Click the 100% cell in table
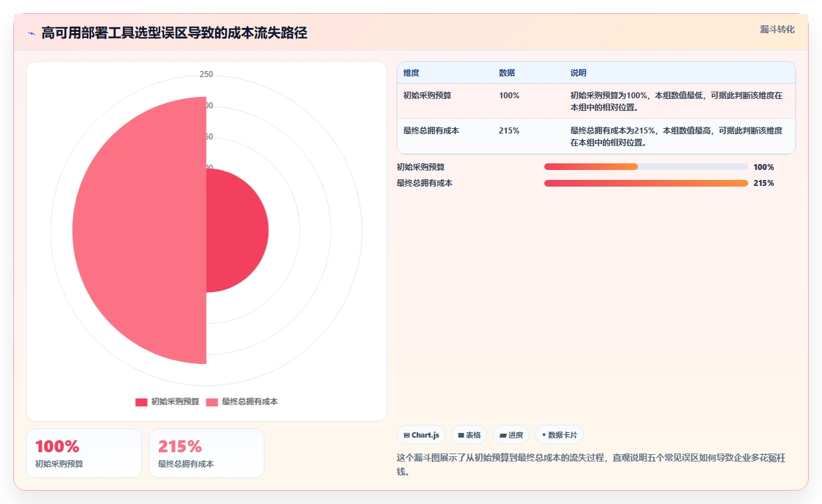Image resolution: width=822 pixels, height=504 pixels. tap(509, 96)
